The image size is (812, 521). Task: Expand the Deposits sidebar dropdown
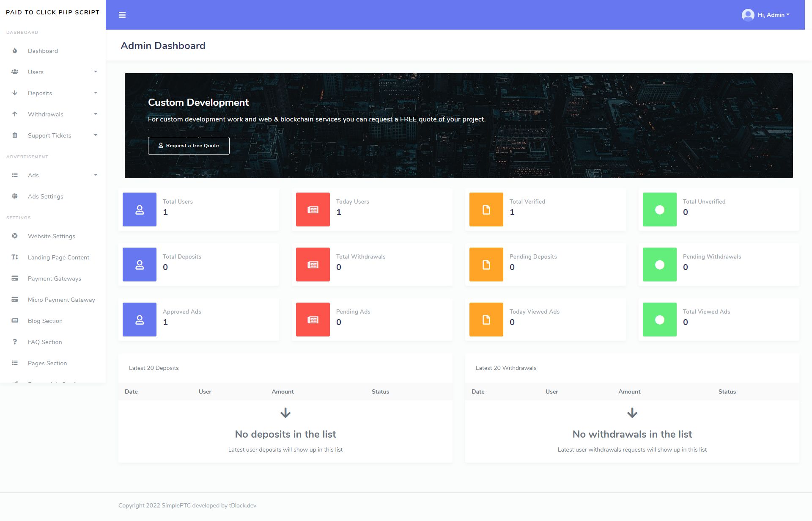[96, 93]
